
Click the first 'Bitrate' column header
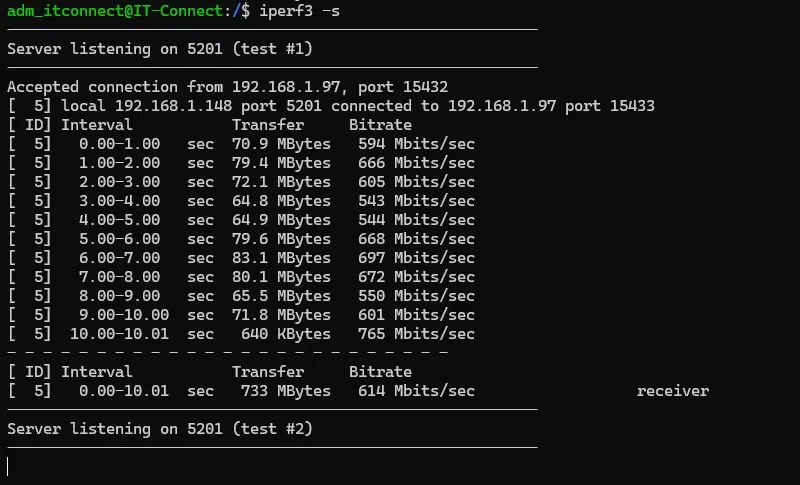tap(380, 125)
